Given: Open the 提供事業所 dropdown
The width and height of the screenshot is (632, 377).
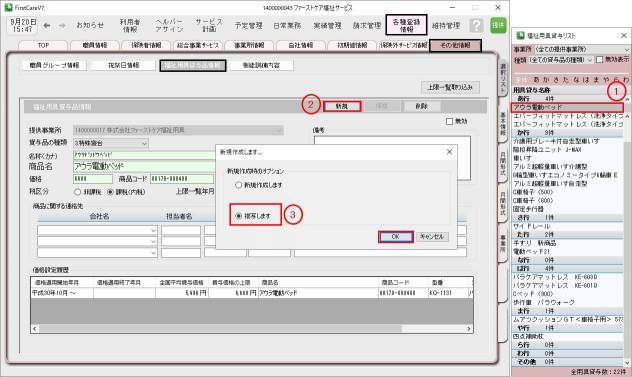Looking at the screenshot, I should (x=179, y=130).
